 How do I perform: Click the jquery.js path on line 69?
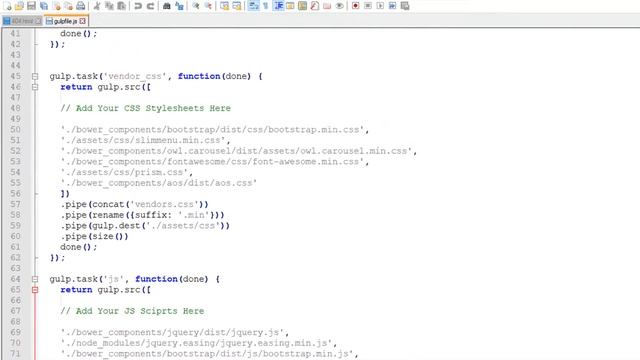click(x=175, y=332)
